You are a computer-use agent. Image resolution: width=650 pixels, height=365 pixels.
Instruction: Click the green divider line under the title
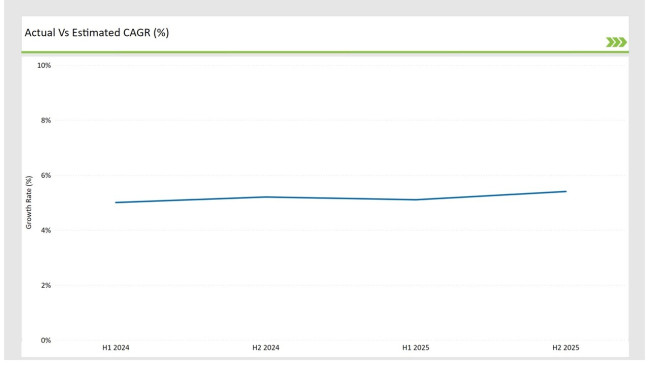click(x=325, y=52)
